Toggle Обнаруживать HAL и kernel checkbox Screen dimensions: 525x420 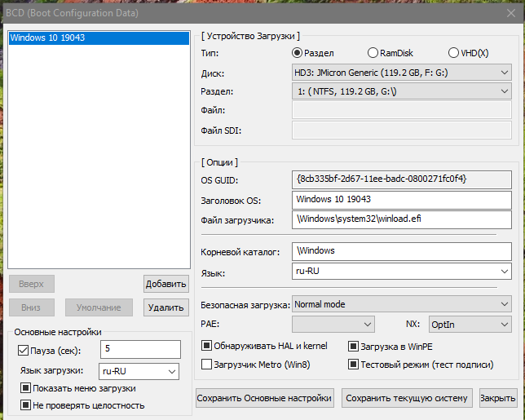(207, 346)
